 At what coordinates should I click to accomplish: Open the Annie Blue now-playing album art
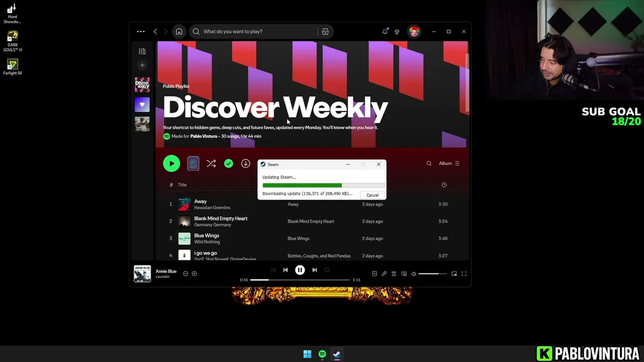pyautogui.click(x=142, y=274)
